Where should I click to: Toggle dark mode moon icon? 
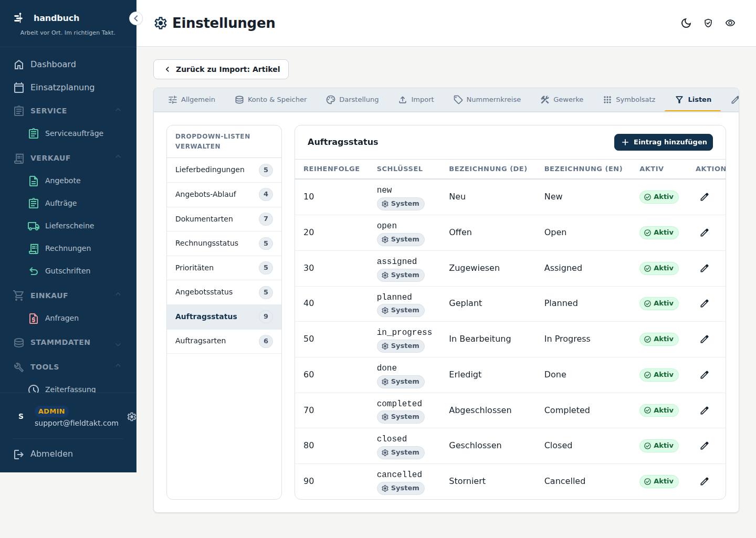click(686, 23)
